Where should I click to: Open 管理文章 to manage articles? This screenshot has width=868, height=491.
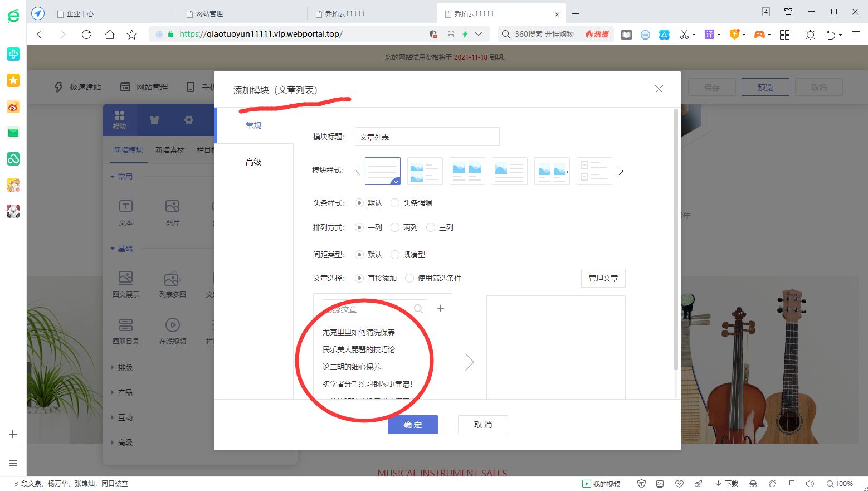click(603, 278)
